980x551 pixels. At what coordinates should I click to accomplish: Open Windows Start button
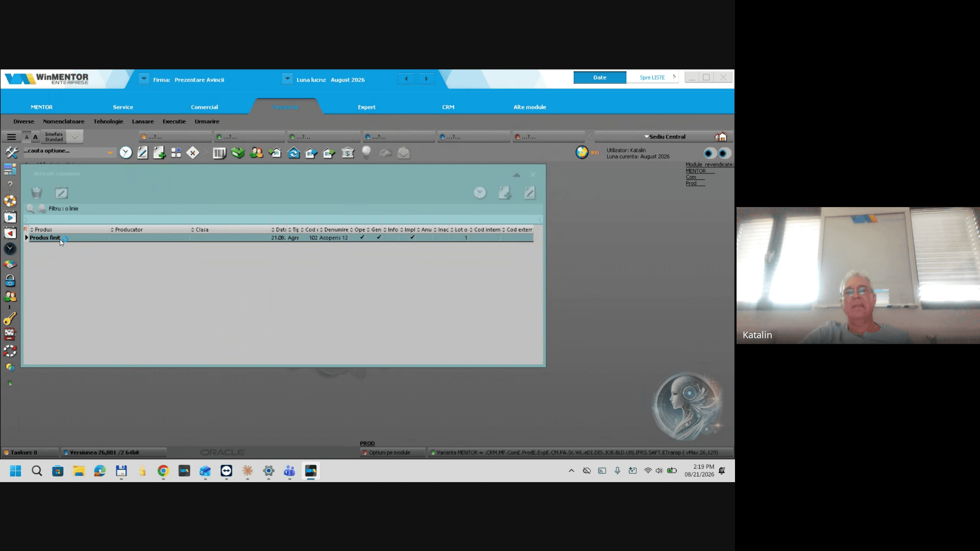click(x=16, y=471)
